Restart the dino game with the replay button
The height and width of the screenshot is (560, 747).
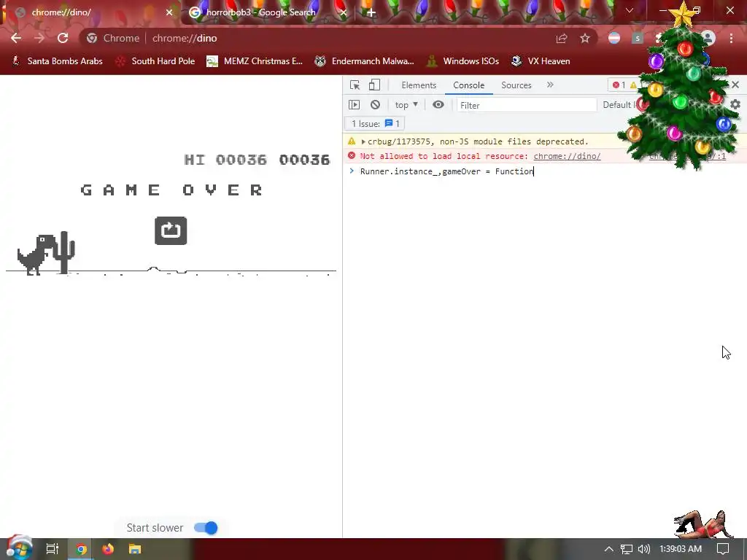(171, 231)
